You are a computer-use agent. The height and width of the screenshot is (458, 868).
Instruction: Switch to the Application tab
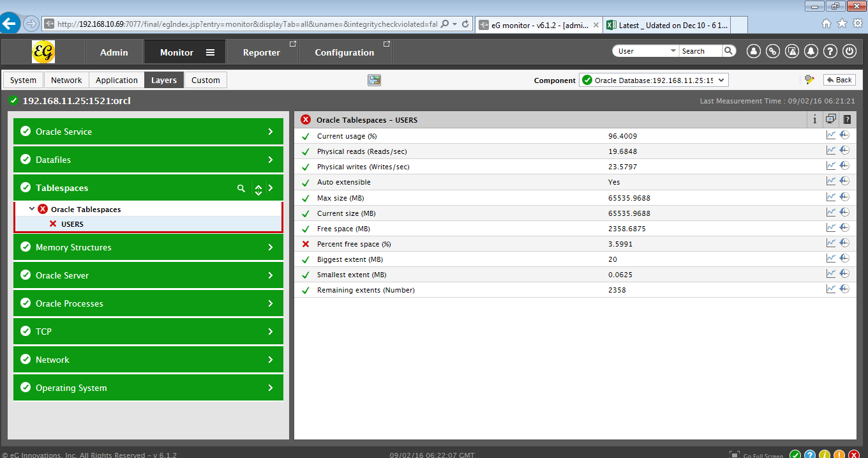coord(117,80)
